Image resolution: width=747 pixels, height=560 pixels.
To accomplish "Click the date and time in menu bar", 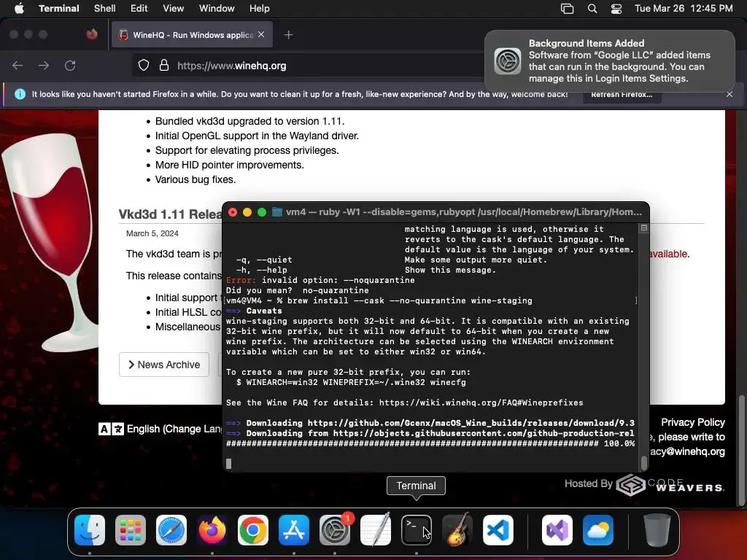I will pyautogui.click(x=684, y=9).
